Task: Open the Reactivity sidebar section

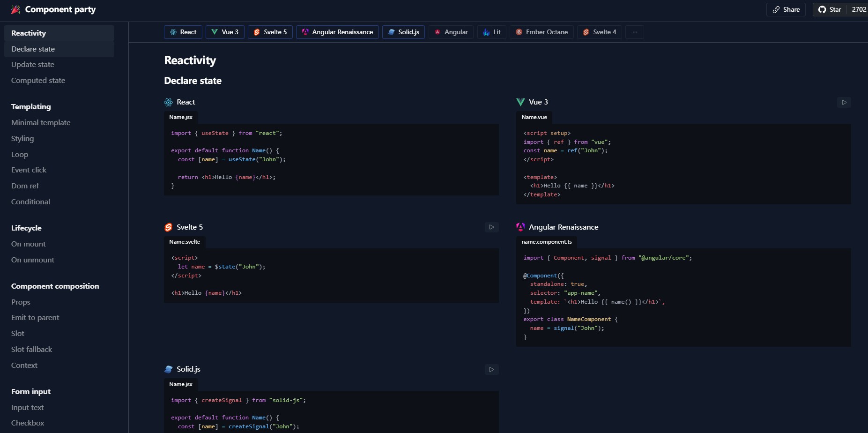Action: pyautogui.click(x=59, y=33)
